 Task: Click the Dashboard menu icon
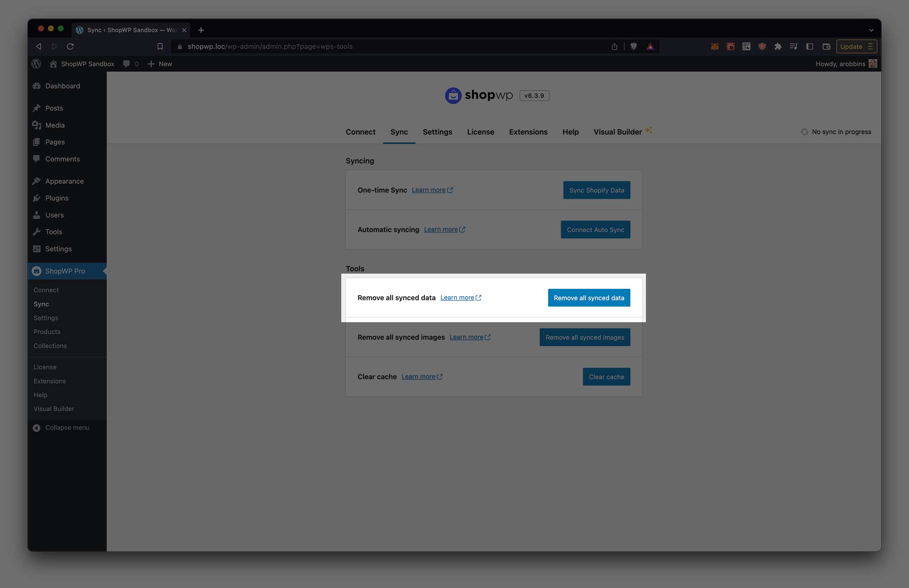37,86
